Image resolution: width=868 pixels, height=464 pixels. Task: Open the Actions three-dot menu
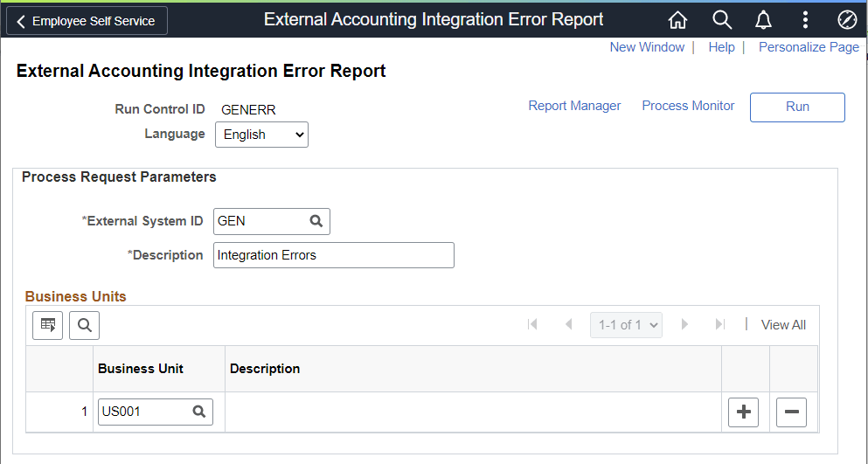tap(805, 20)
